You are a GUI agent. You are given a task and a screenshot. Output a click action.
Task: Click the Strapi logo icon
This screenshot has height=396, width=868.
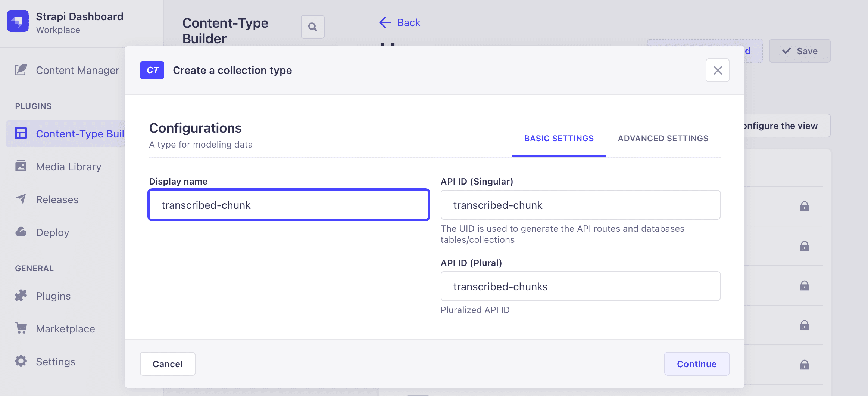coord(18,22)
